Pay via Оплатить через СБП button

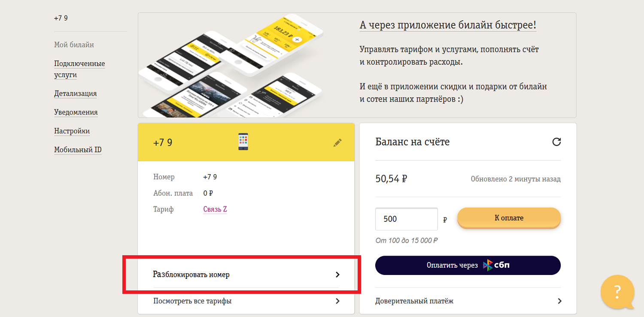pos(468,266)
